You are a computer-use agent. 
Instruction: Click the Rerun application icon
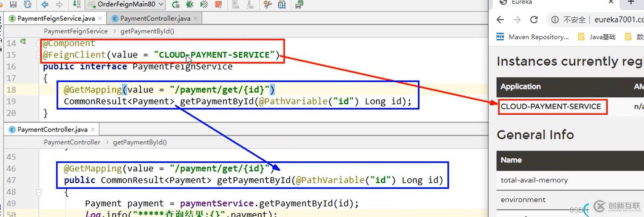pyautogui.click(x=175, y=5)
